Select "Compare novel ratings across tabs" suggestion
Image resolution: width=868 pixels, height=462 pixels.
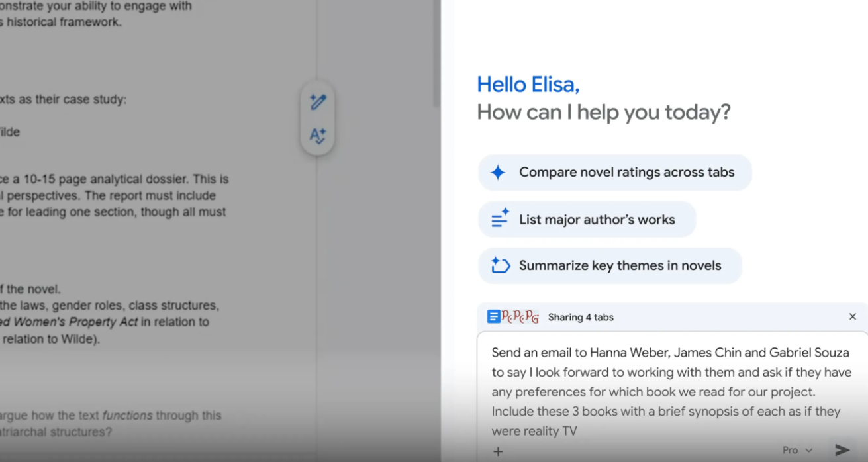pyautogui.click(x=626, y=173)
